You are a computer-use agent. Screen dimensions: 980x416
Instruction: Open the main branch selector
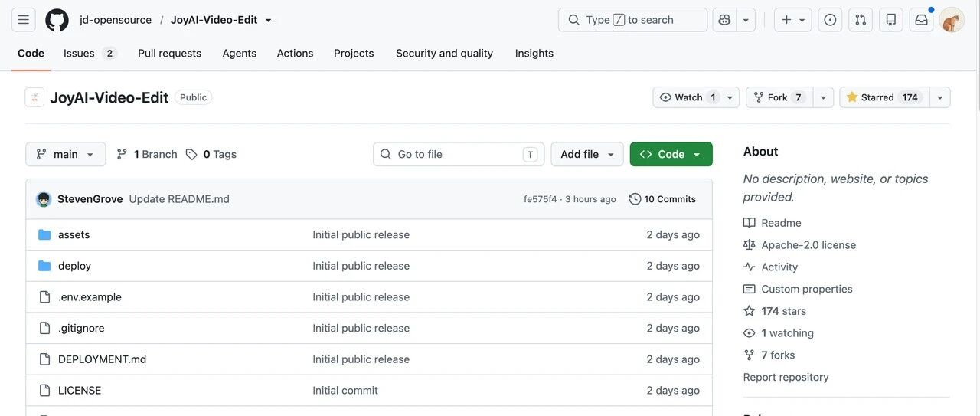click(66, 154)
